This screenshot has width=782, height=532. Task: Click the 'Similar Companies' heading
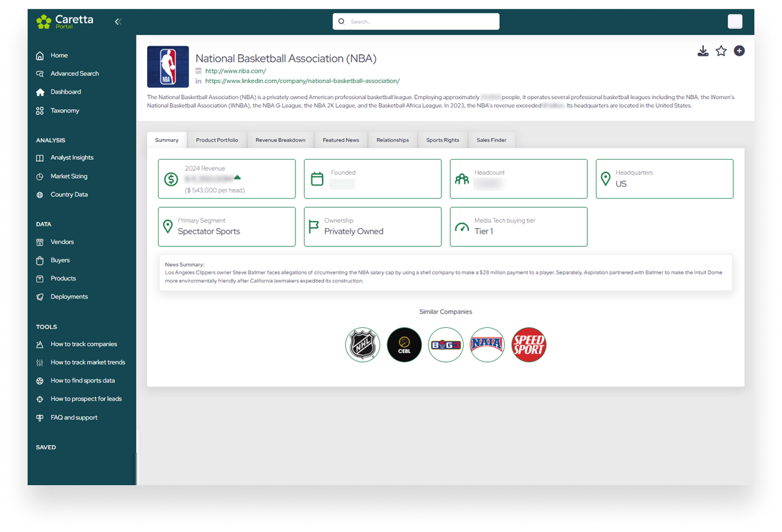[446, 312]
